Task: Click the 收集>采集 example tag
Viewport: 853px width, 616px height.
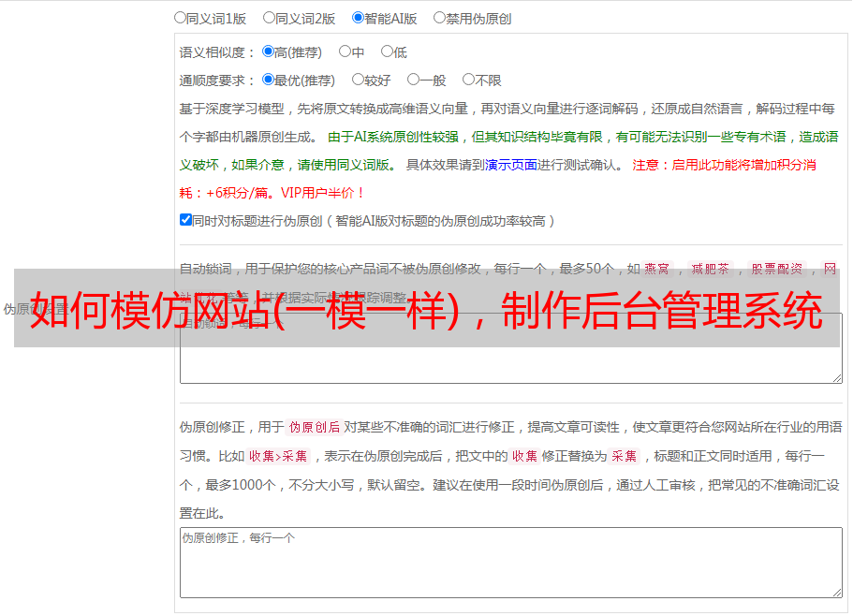Action: (x=278, y=456)
